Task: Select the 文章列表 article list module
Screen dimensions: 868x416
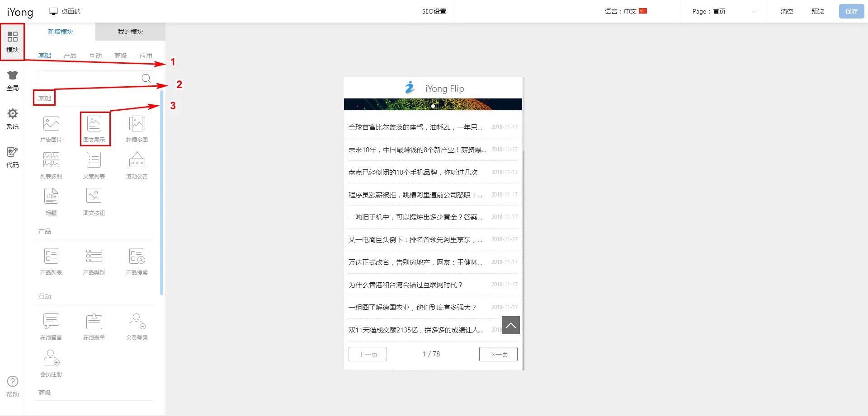Action: 94,165
